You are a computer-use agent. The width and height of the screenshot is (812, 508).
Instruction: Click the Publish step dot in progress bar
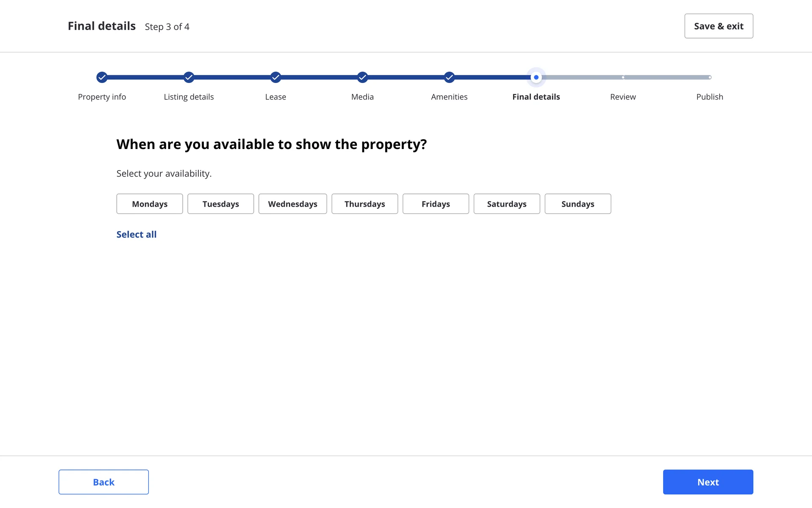(710, 77)
